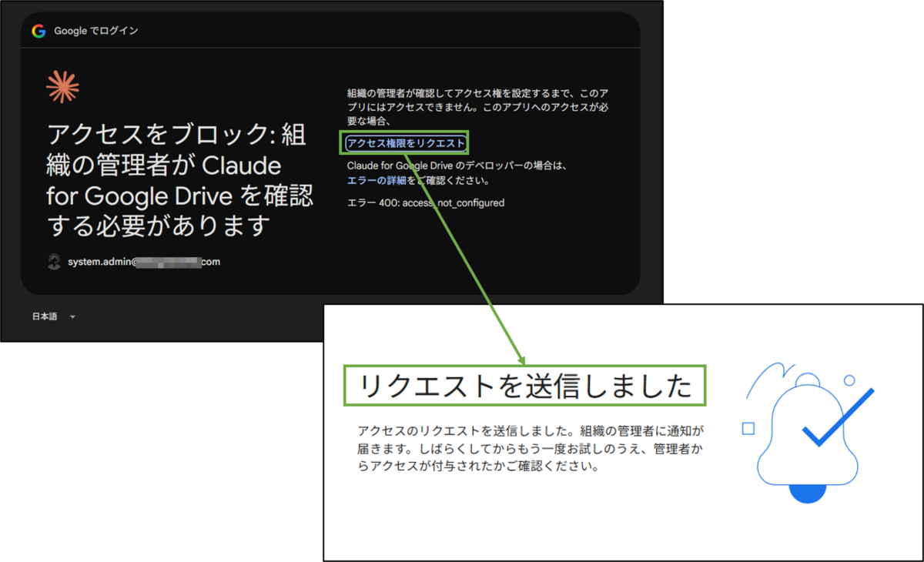Click the orange Claude starburst logo
924x562 pixels.
pos(63,87)
